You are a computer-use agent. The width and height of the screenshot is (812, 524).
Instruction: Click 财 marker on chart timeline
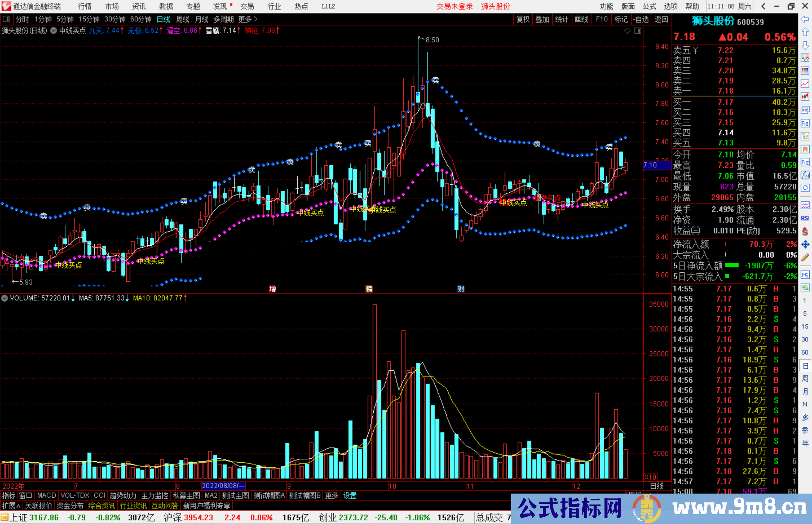click(x=461, y=289)
